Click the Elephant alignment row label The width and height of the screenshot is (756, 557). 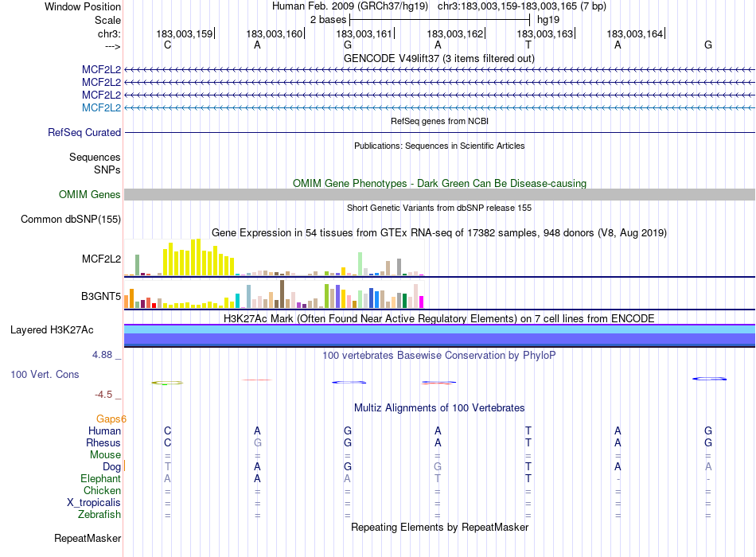101,478
